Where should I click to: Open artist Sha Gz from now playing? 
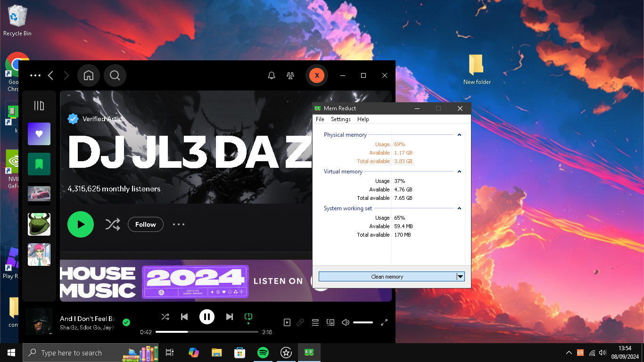68,327
